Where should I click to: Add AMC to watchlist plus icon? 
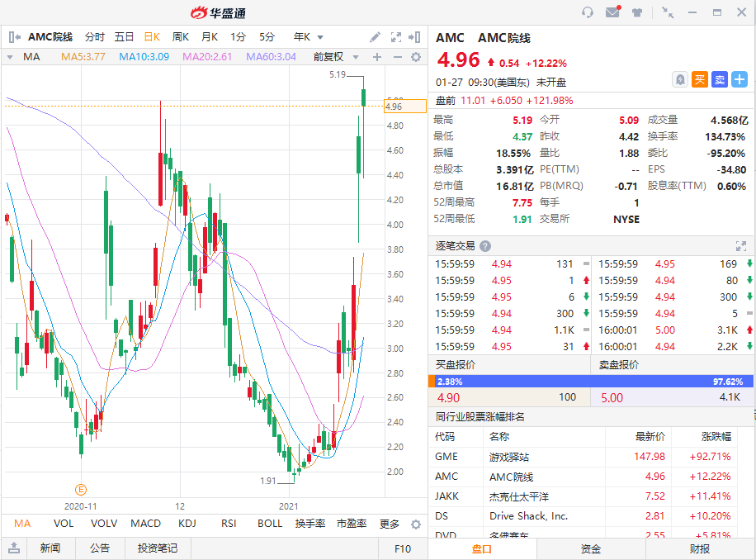[x=739, y=79]
